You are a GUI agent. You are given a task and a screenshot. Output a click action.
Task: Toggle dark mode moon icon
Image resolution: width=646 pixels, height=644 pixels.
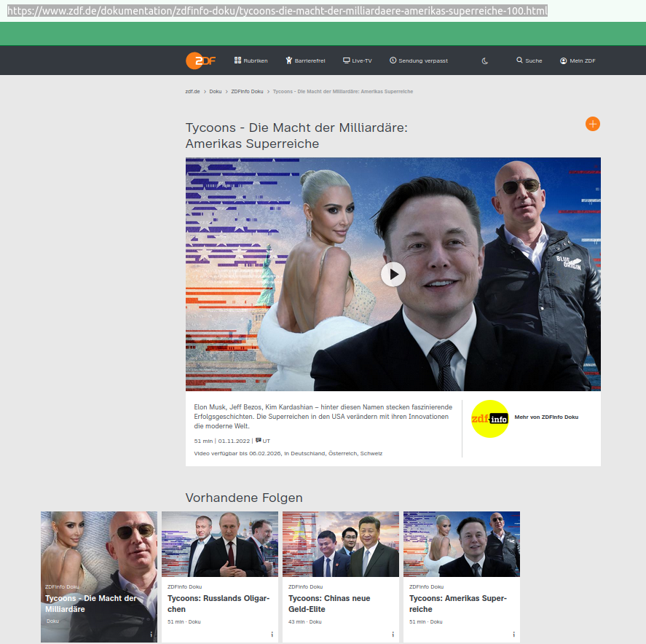pyautogui.click(x=485, y=61)
